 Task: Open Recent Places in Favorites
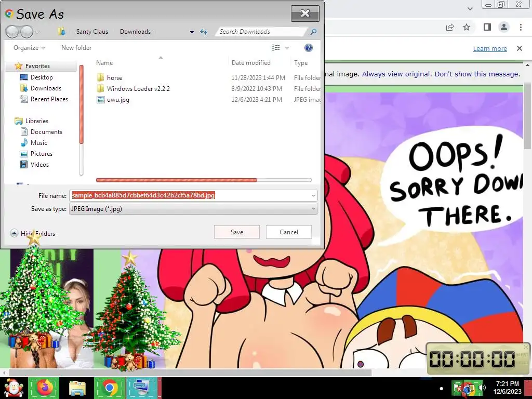click(x=49, y=99)
